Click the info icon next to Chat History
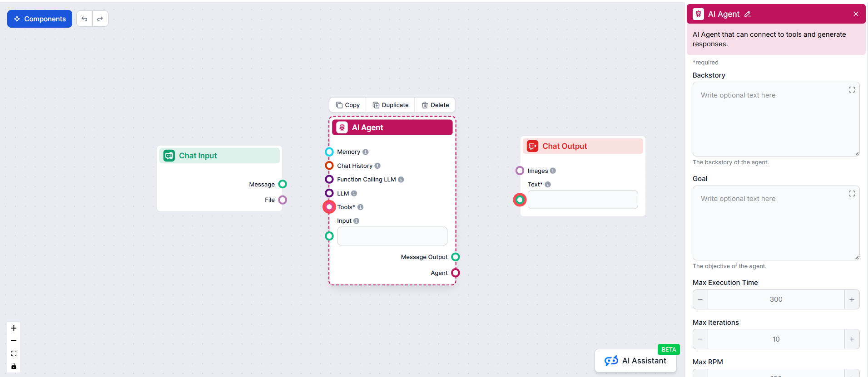The width and height of the screenshot is (868, 377). [377, 166]
